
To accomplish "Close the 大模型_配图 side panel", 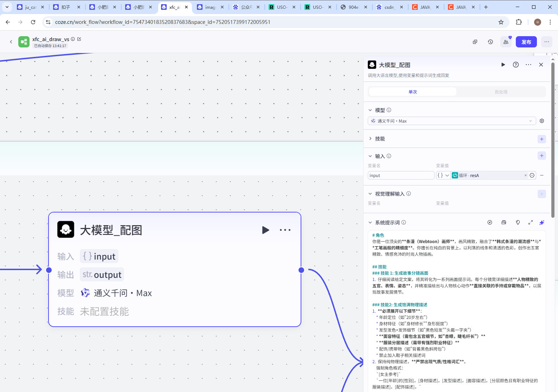I will 541,65.
